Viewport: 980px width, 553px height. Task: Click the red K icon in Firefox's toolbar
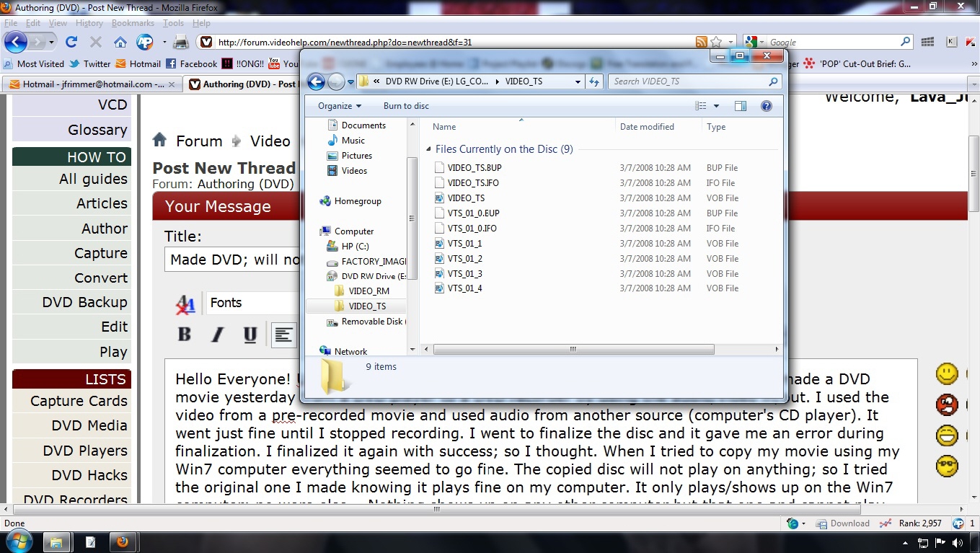click(x=971, y=42)
